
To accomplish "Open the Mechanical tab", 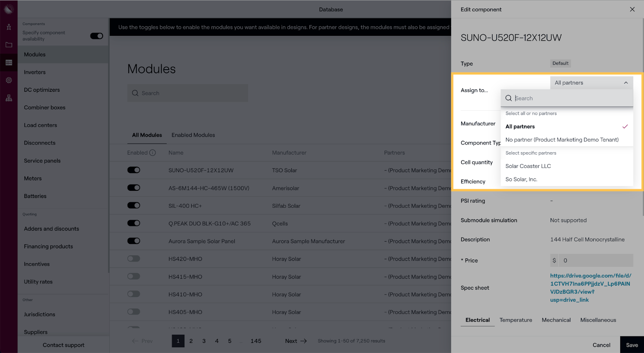I will 556,320.
